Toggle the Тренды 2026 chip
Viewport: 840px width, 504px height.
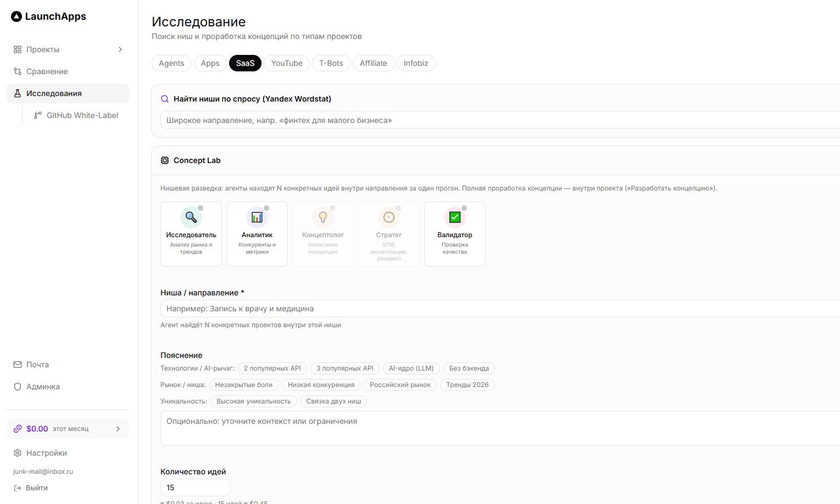pos(468,385)
